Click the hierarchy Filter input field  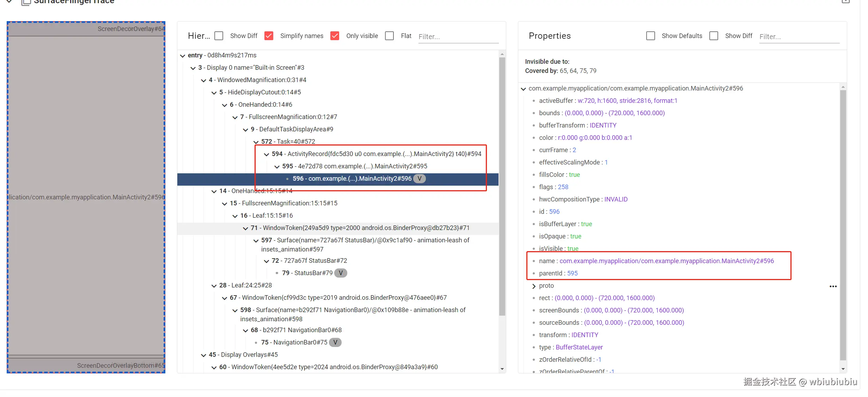[458, 37]
